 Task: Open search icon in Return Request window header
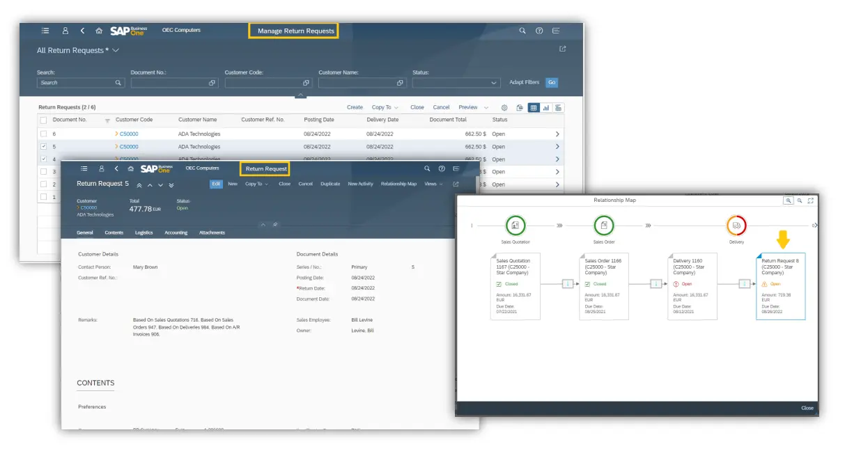click(x=427, y=168)
